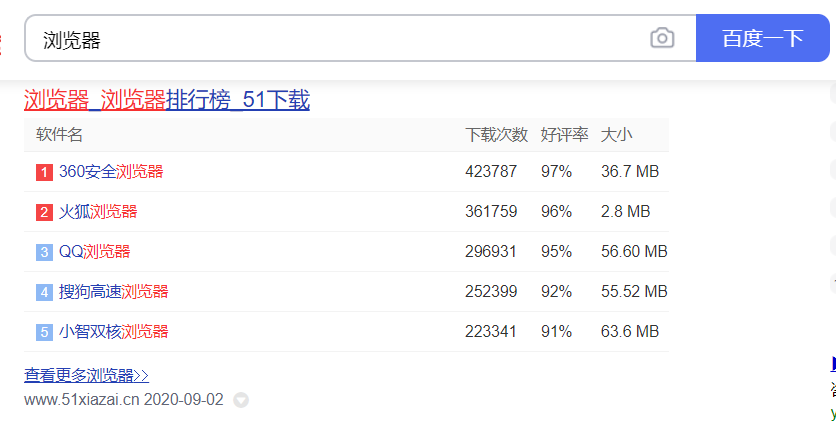Click the 软件名 column header
Screen dimensions: 836x427
(60, 135)
